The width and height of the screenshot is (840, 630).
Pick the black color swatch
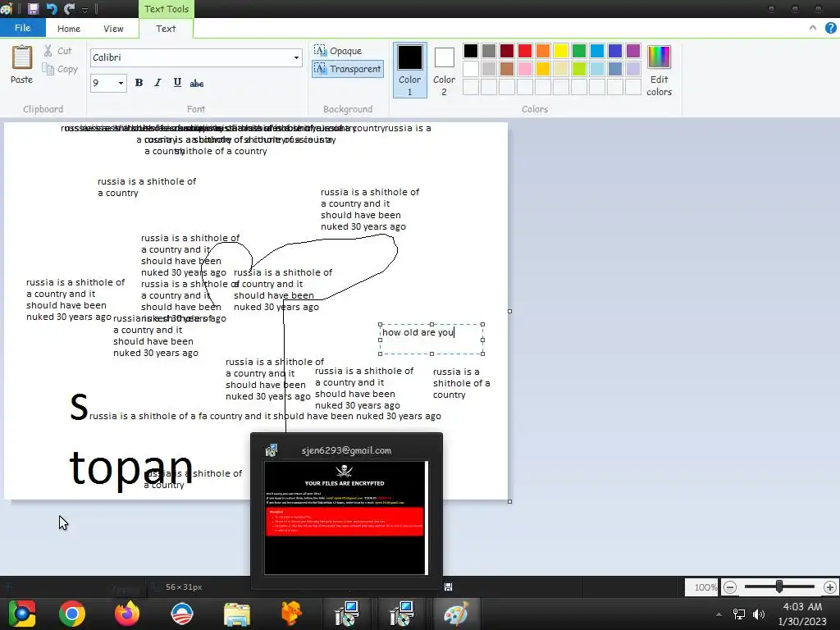[x=471, y=51]
